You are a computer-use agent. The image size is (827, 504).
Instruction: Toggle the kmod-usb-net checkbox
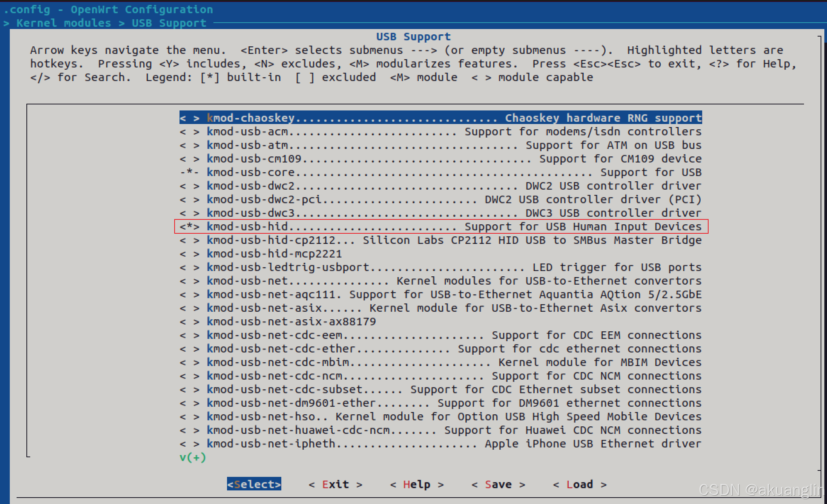coord(189,281)
